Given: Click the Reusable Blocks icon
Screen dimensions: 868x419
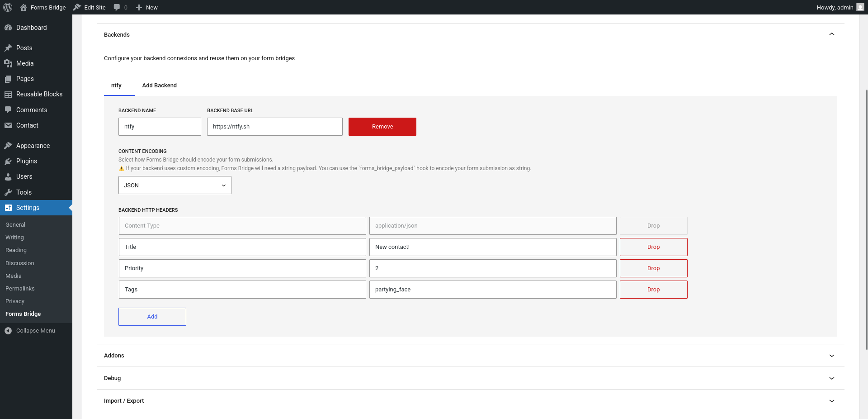Looking at the screenshot, I should [x=8, y=94].
